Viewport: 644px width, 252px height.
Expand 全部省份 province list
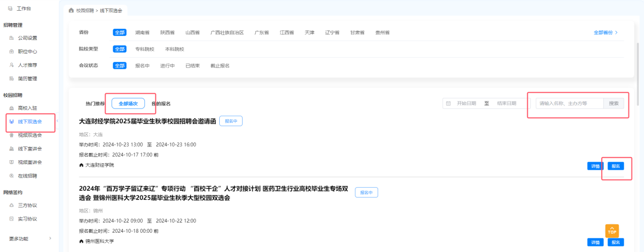click(x=605, y=32)
